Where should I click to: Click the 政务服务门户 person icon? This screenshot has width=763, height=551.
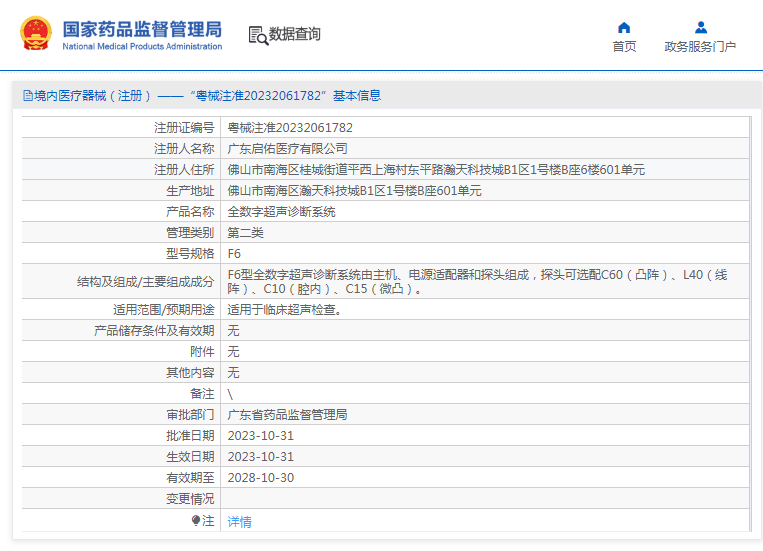pos(700,27)
